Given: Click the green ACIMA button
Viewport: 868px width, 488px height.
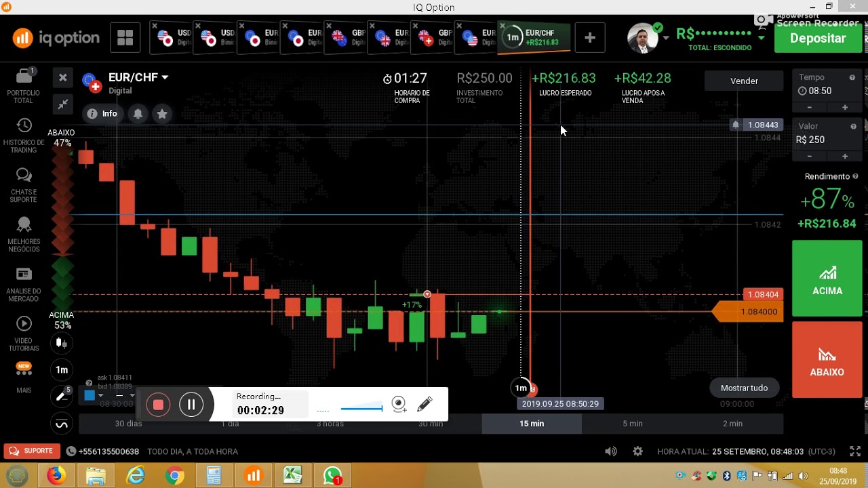Looking at the screenshot, I should point(827,279).
